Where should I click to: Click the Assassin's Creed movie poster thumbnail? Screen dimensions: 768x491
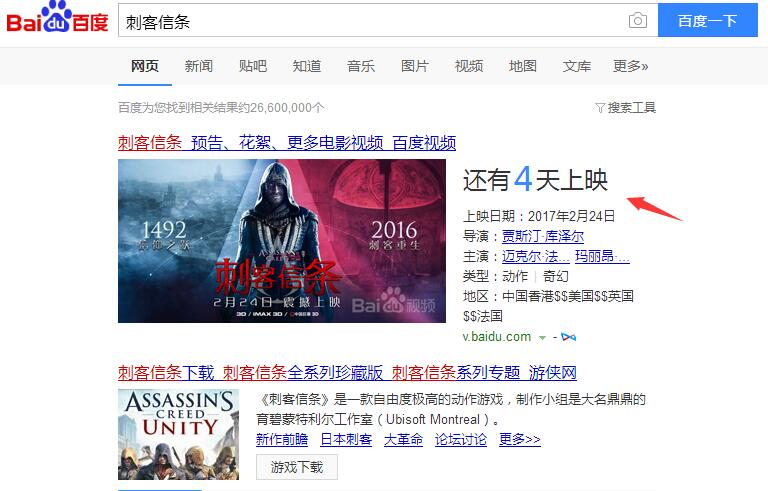[282, 241]
